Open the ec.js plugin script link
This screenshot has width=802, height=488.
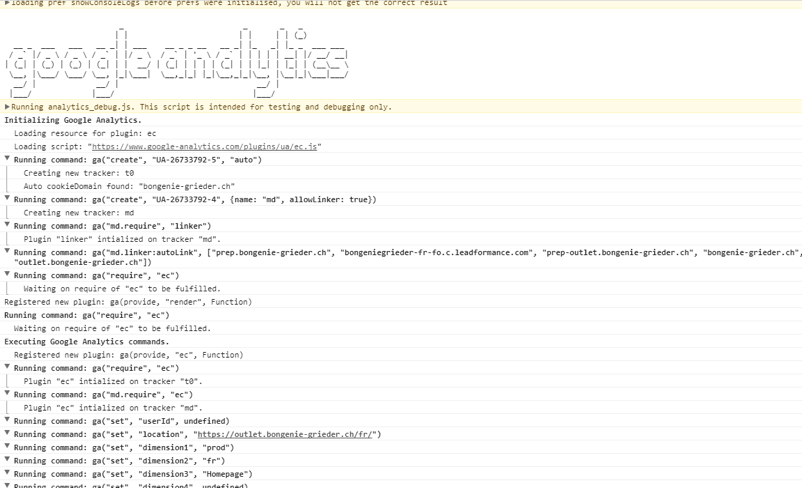pyautogui.click(x=205, y=147)
